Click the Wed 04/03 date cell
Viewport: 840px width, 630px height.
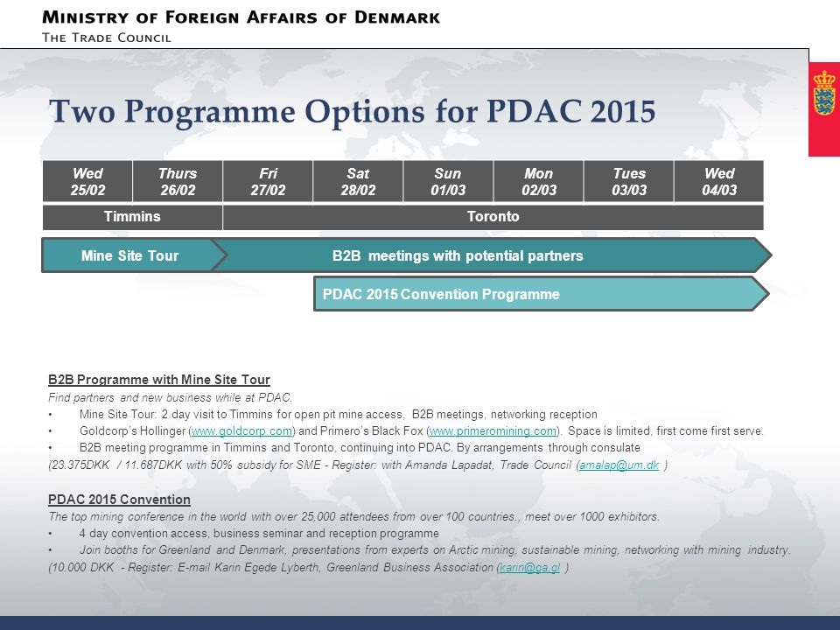coord(719,182)
